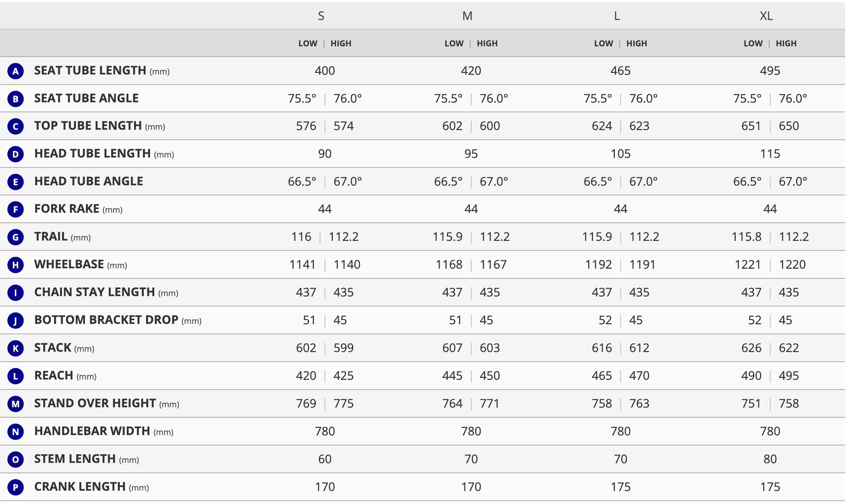Click the HIGH label under size S
The height and width of the screenshot is (504, 848).
pyautogui.click(x=341, y=44)
